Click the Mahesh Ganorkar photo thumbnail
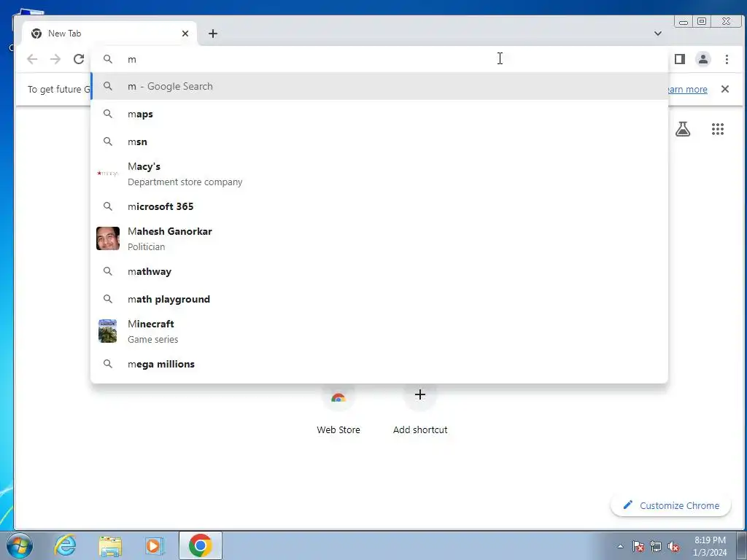Screen dimensions: 747x560 point(108,238)
